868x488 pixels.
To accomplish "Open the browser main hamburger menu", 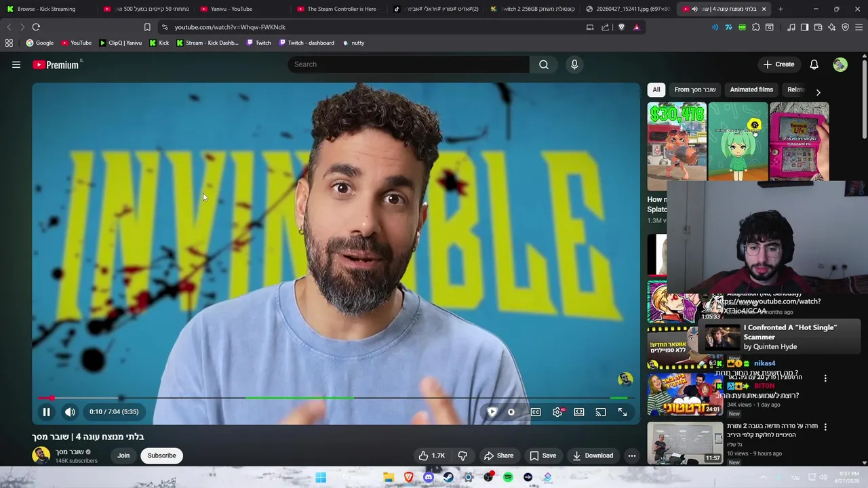I will point(859,27).
